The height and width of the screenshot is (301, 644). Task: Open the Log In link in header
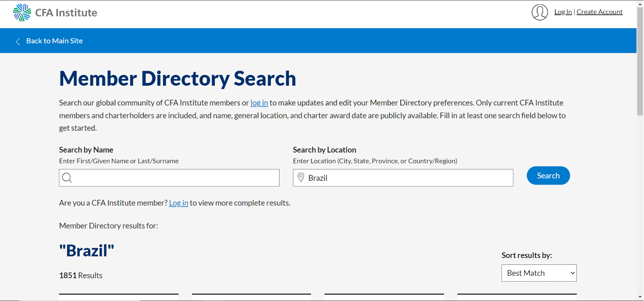563,12
